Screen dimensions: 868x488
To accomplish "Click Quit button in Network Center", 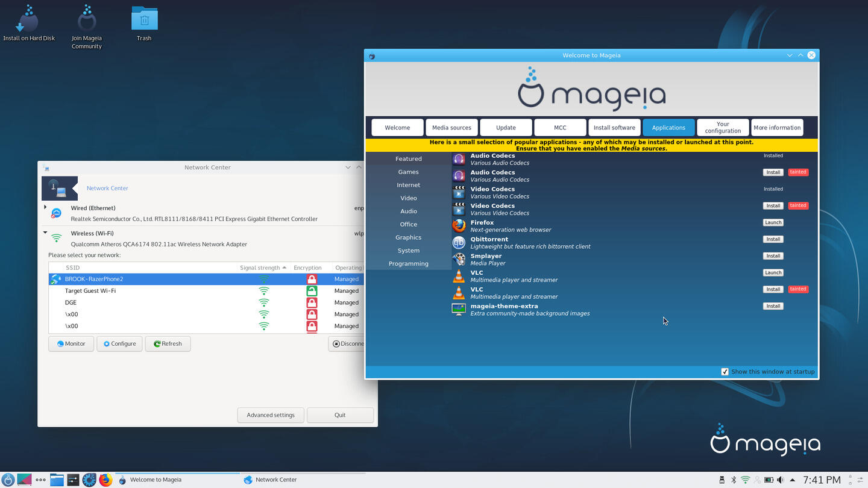I will pyautogui.click(x=340, y=414).
